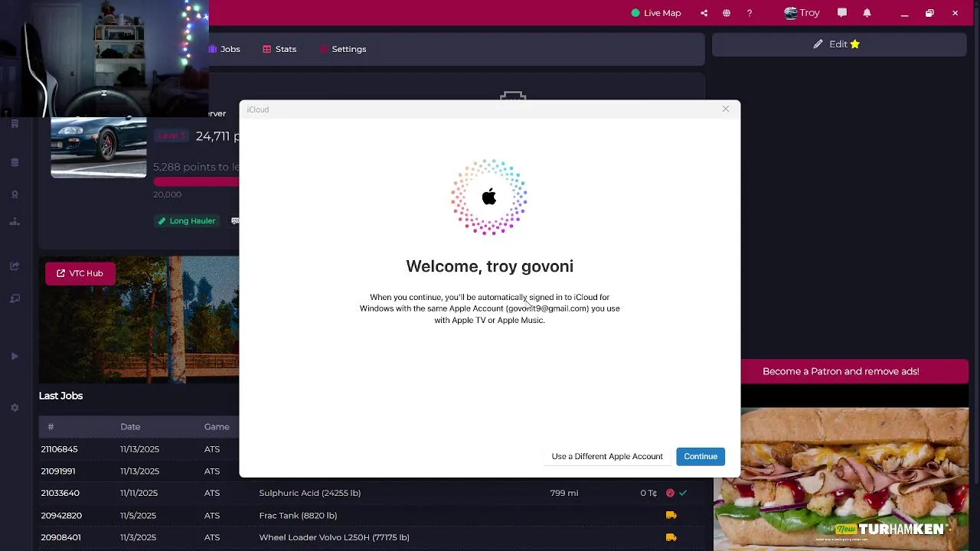Open Troy user profile menu
The height and width of the screenshot is (551, 980).
(802, 13)
